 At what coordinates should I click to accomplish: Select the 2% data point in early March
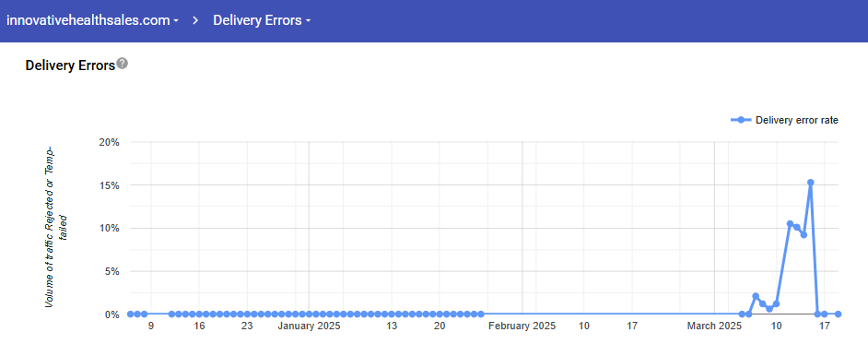[756, 296]
